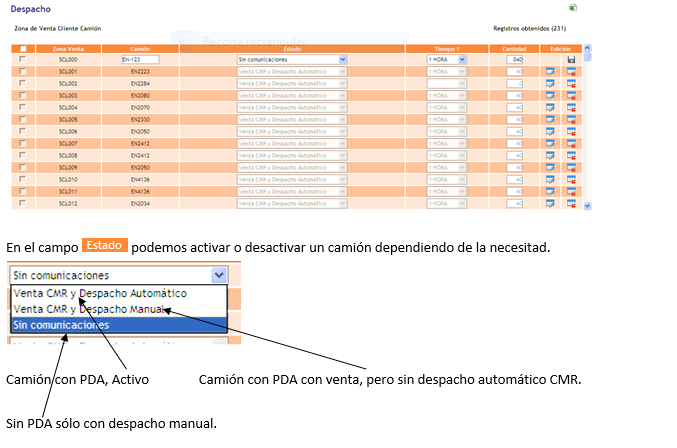Remove row SCL012 via its delete icon
677x448 pixels.
pyautogui.click(x=571, y=203)
